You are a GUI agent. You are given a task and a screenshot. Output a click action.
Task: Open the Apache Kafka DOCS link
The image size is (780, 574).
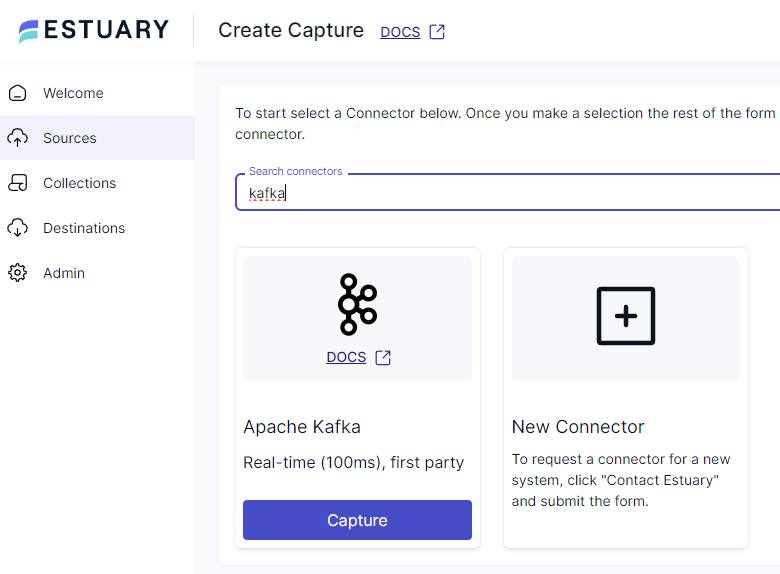pyautogui.click(x=346, y=358)
